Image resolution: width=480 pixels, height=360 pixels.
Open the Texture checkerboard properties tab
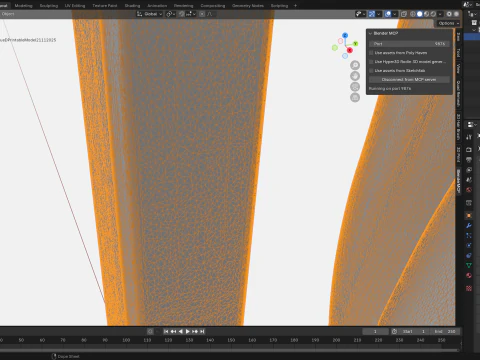point(469,288)
